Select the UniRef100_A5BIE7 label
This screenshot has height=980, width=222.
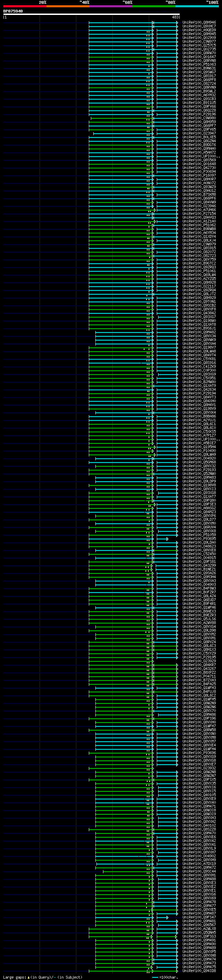click(x=199, y=443)
